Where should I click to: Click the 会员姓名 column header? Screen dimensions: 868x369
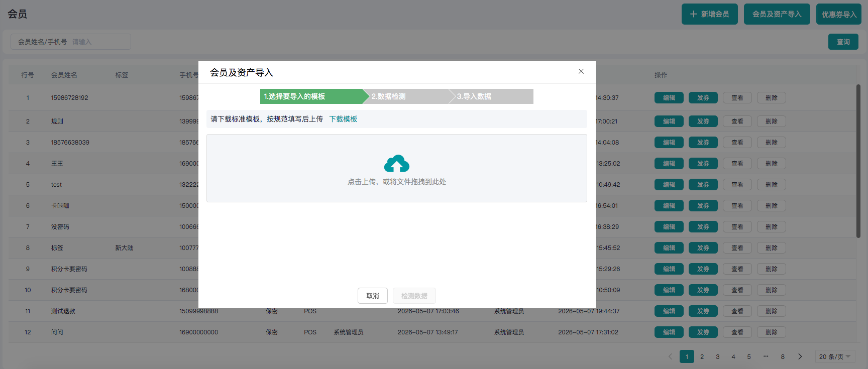(64, 75)
